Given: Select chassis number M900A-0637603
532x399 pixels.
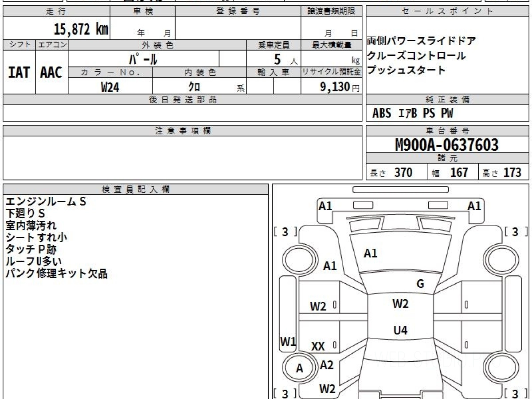Looking at the screenshot, I should [x=447, y=145].
